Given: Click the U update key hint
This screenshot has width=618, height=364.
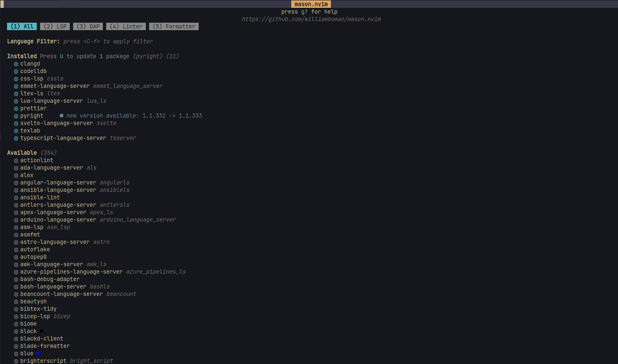Looking at the screenshot, I should click(x=62, y=56).
